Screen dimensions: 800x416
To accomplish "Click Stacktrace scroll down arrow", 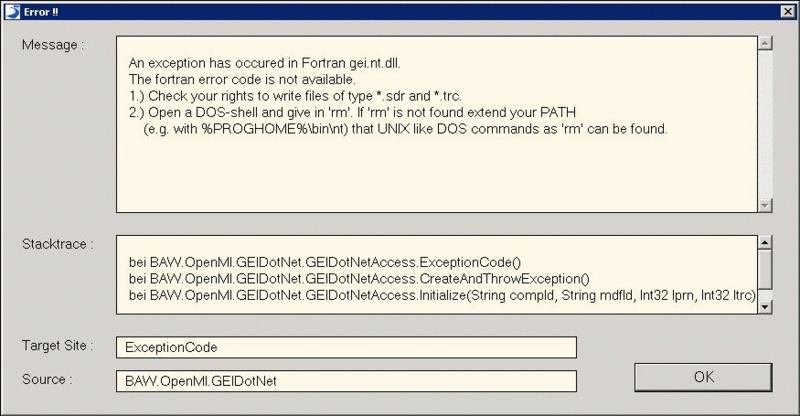I will pos(764,307).
